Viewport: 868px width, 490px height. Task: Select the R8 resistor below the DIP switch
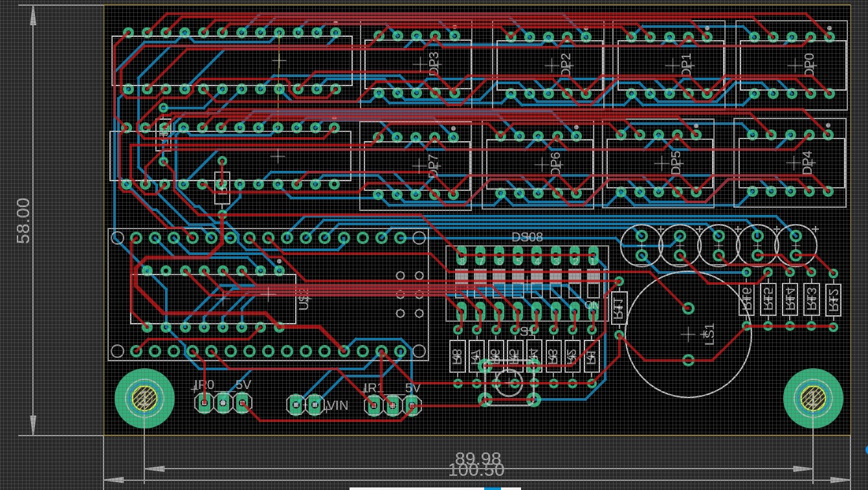458,356
